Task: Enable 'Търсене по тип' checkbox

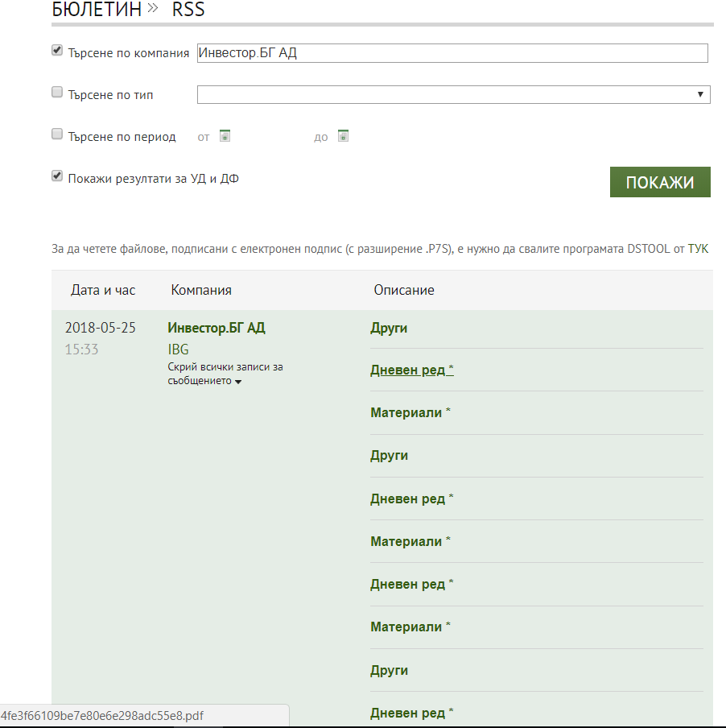Action: [x=57, y=92]
